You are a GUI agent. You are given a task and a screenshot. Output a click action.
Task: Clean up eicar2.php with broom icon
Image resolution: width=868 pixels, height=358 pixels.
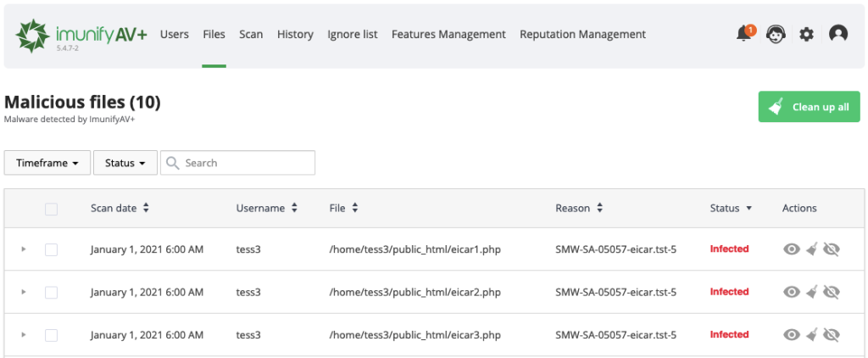(x=811, y=292)
